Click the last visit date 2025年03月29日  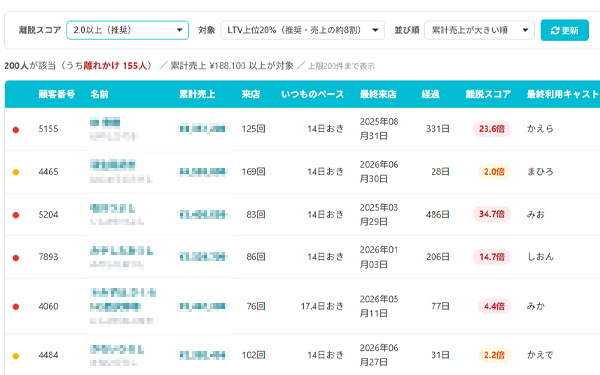(x=379, y=214)
